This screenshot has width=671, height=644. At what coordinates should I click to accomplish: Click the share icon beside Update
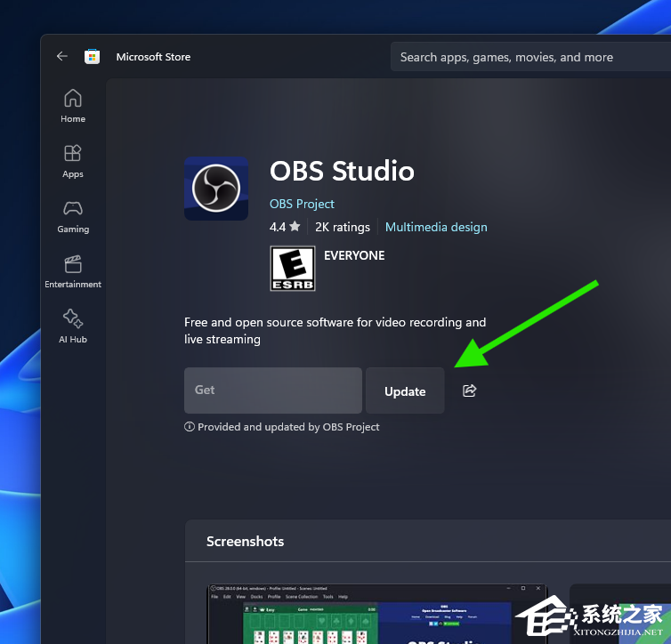[470, 390]
